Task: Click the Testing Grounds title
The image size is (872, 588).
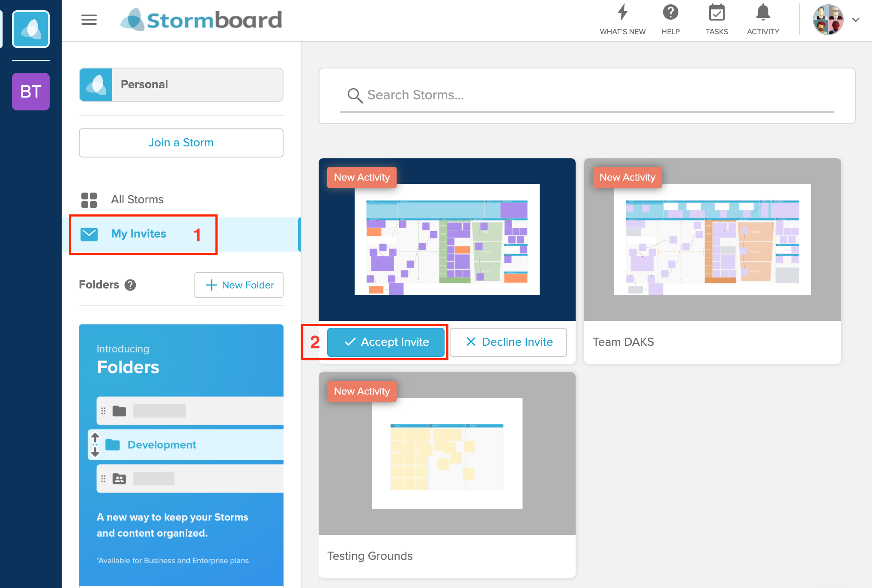Action: [370, 556]
